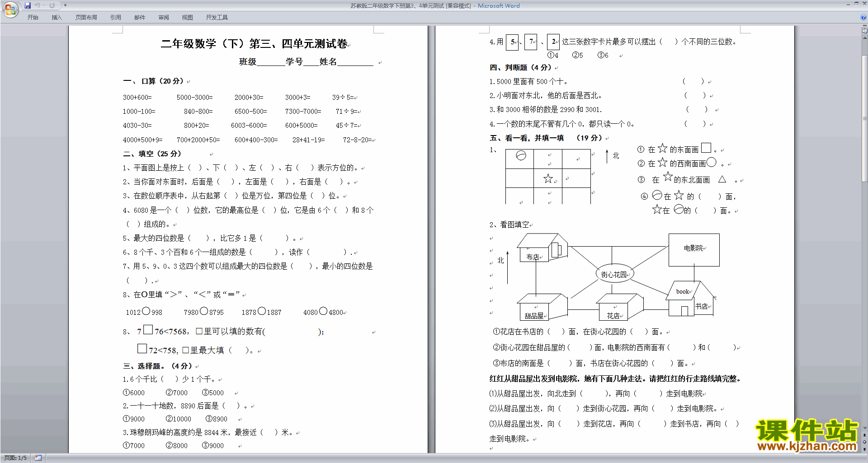This screenshot has height=463, width=868.
Task: Restore down the Word window
Action: (856, 4)
